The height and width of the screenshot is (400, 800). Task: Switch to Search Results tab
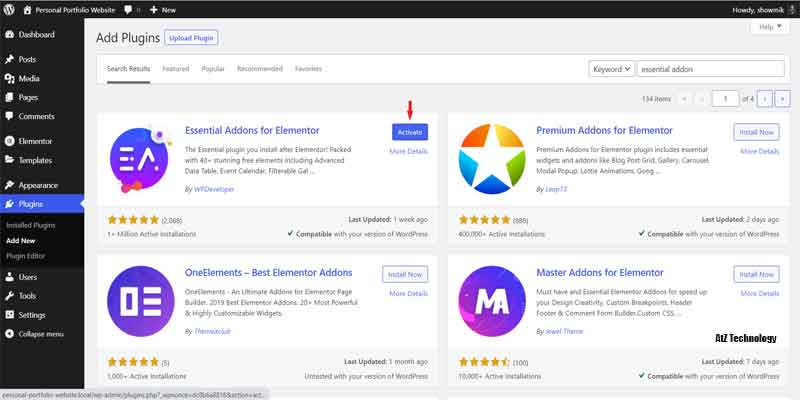pyautogui.click(x=129, y=69)
